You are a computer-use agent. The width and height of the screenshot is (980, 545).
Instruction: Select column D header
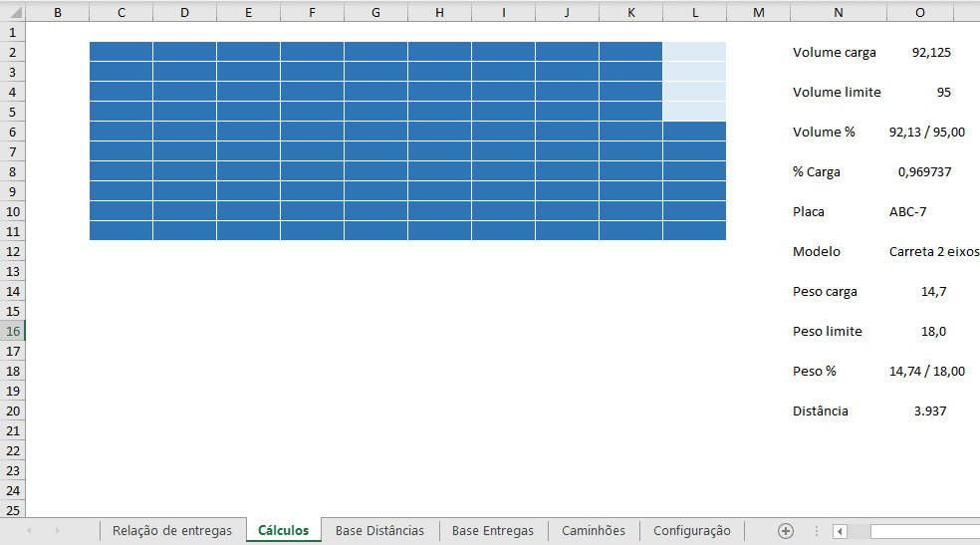185,13
